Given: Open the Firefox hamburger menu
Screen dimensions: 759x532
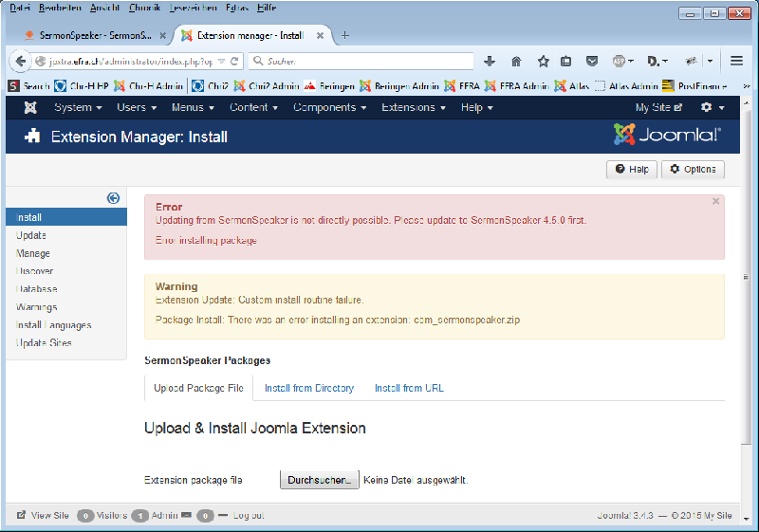Looking at the screenshot, I should coord(737,61).
